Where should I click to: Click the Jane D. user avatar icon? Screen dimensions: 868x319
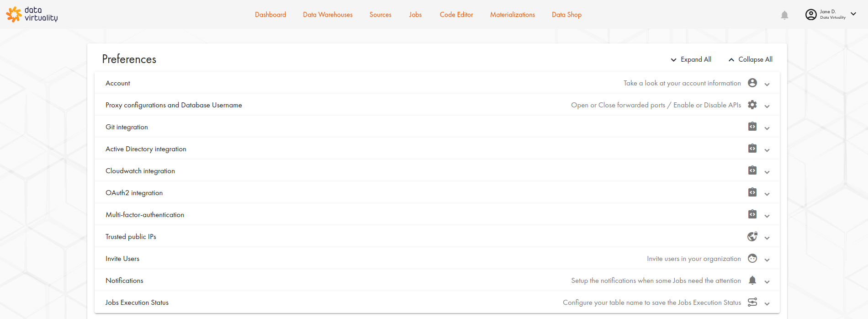click(811, 15)
